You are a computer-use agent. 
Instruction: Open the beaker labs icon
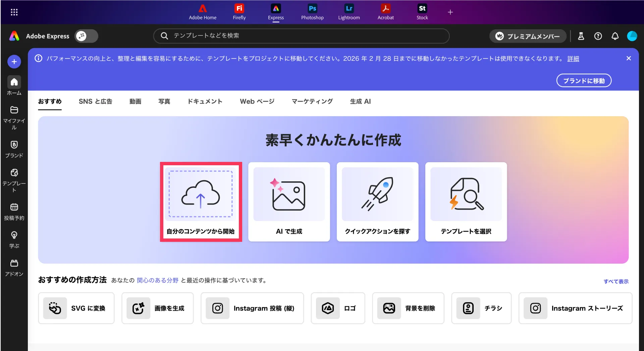coord(581,36)
